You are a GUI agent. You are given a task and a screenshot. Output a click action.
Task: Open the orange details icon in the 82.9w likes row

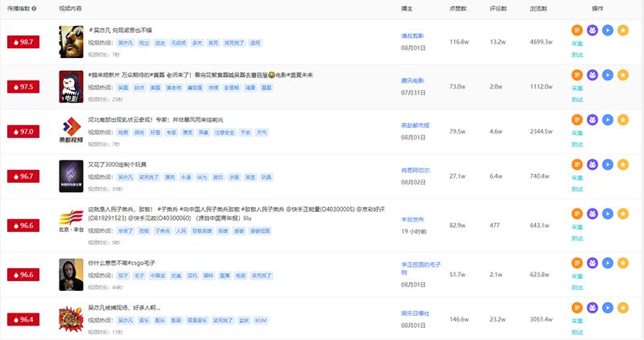pyautogui.click(x=577, y=214)
